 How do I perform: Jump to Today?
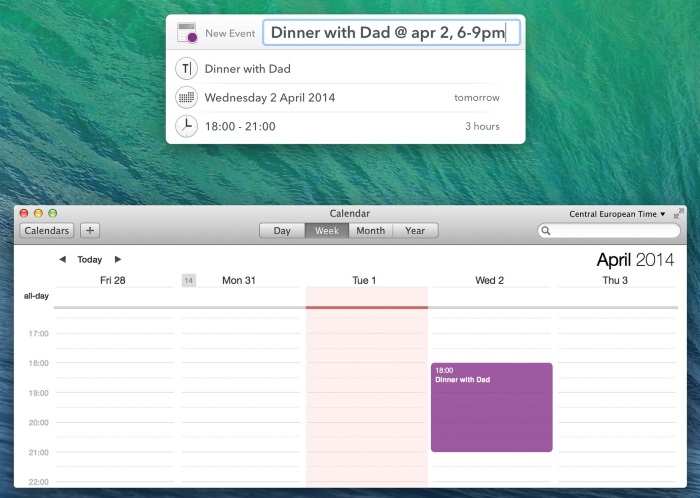click(x=90, y=259)
